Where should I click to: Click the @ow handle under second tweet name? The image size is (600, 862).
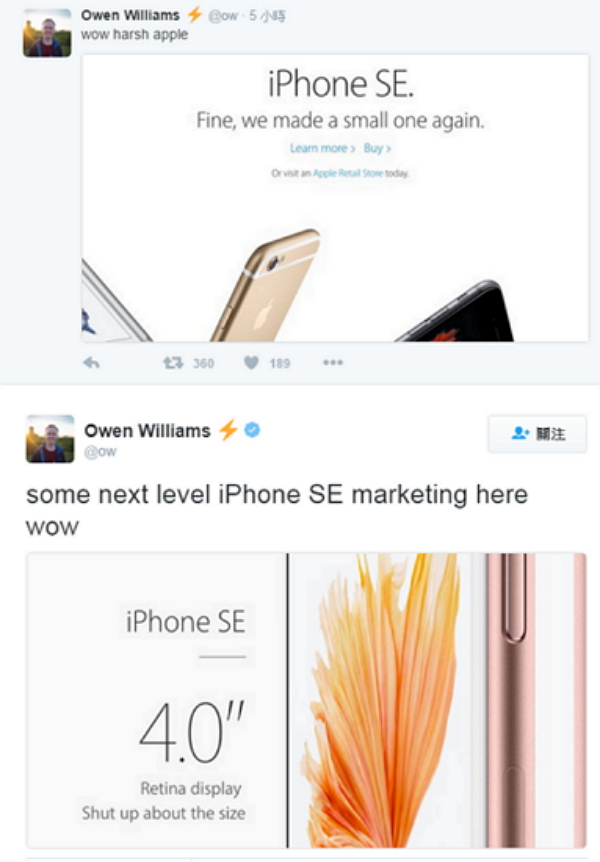click(x=100, y=452)
